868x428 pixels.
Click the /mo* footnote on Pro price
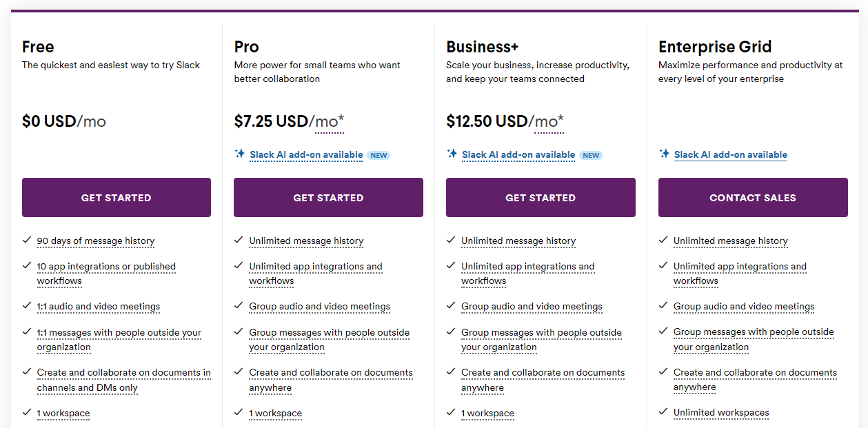pos(327,122)
